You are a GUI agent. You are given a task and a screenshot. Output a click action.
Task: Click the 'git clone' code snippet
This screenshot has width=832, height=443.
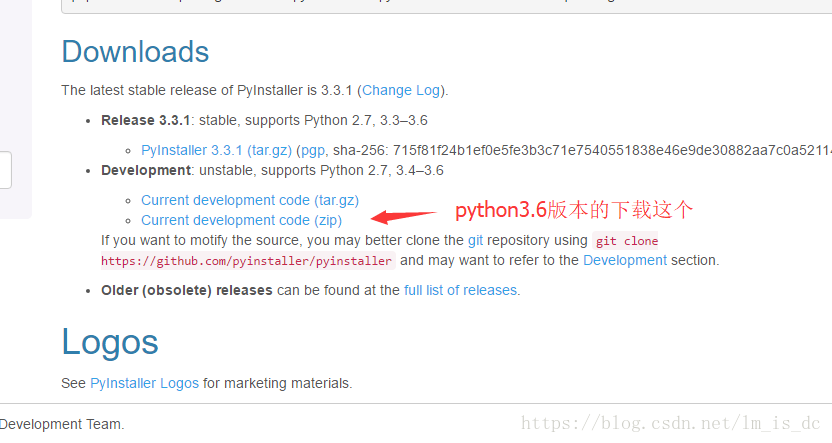pyautogui.click(x=626, y=241)
